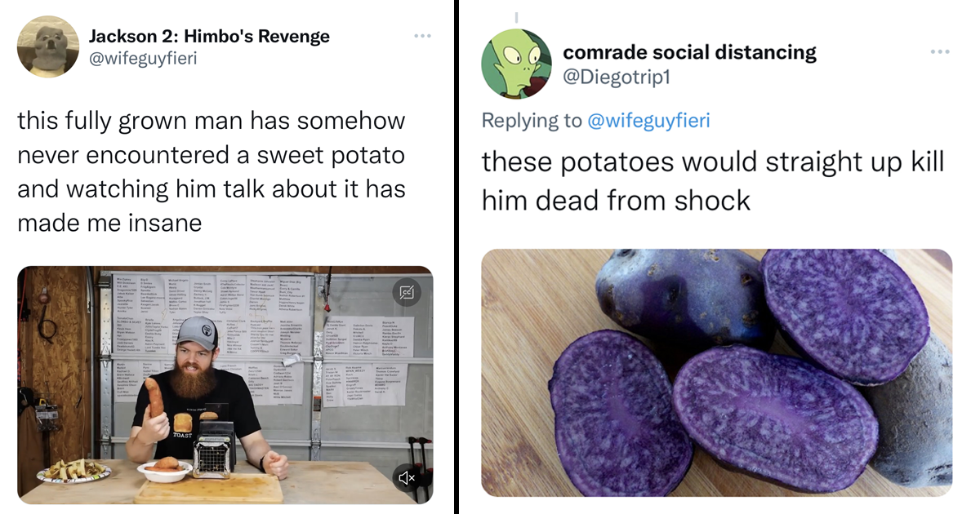Click the @wifeguyfieri handle under Jackson 2

point(143,58)
